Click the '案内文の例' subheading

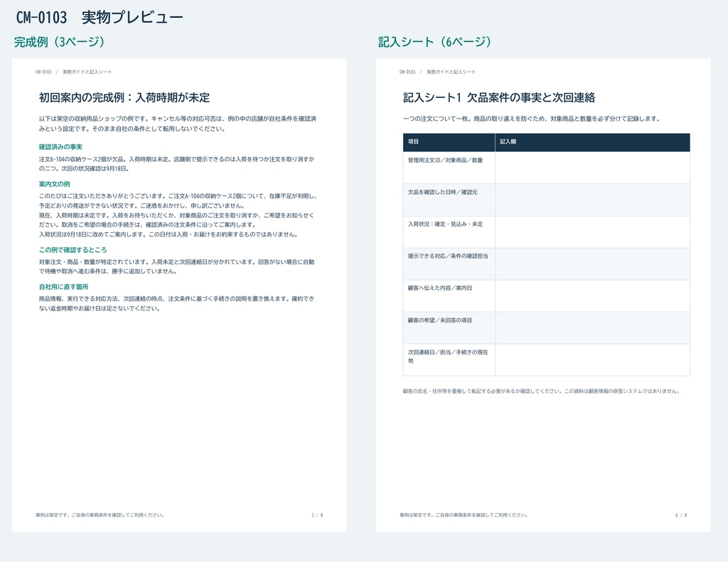click(54, 184)
